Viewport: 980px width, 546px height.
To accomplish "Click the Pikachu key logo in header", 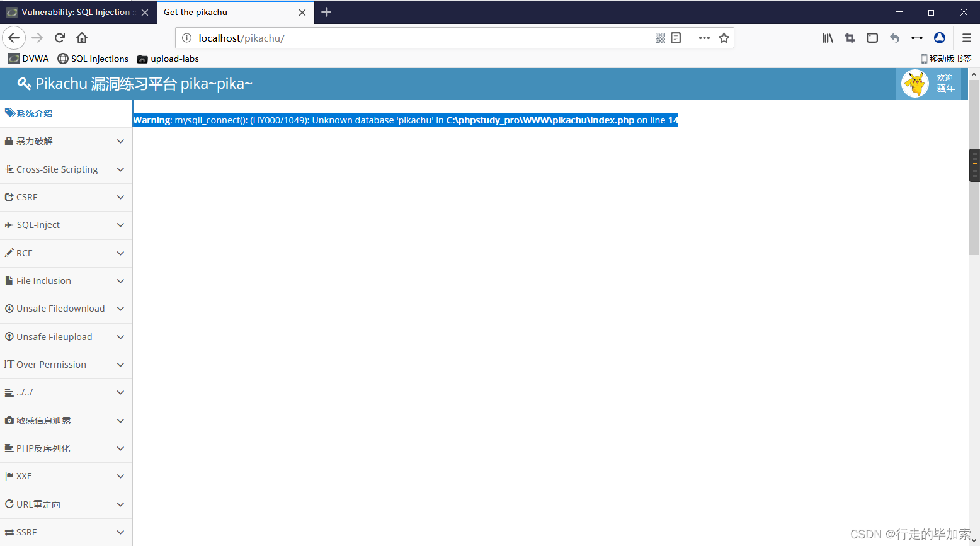I will point(24,84).
